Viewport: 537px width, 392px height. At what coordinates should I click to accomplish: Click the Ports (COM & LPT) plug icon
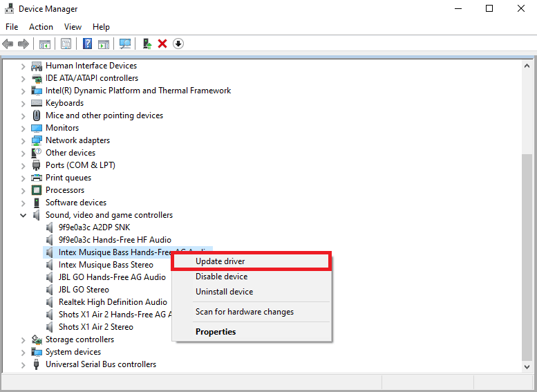click(x=37, y=165)
